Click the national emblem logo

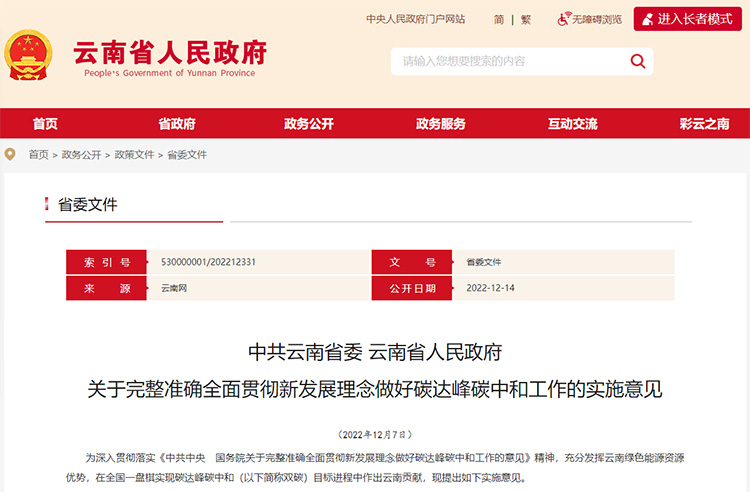pyautogui.click(x=28, y=56)
